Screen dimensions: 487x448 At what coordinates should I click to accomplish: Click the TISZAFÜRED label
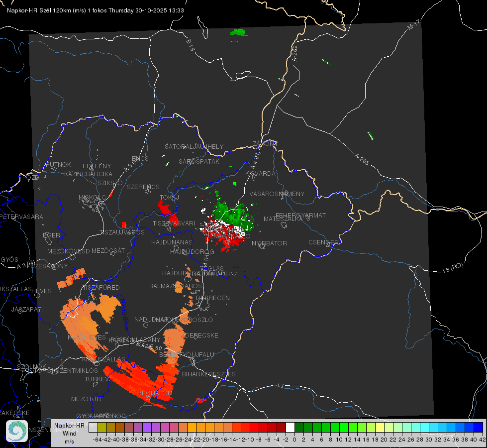[x=101, y=288]
